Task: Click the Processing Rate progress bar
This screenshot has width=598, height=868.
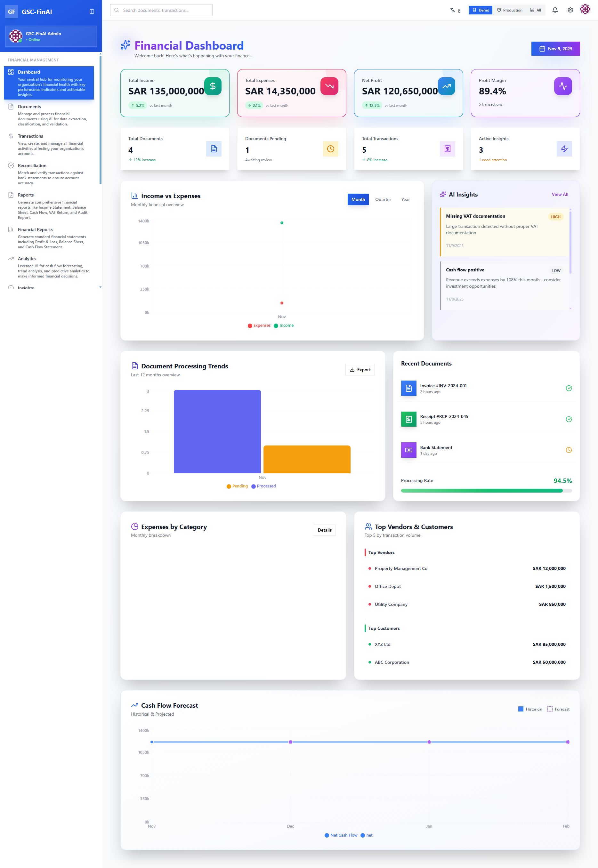Action: (x=486, y=491)
